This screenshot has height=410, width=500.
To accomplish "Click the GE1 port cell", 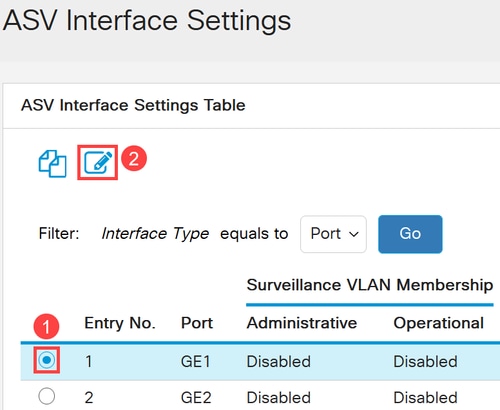I will click(196, 362).
